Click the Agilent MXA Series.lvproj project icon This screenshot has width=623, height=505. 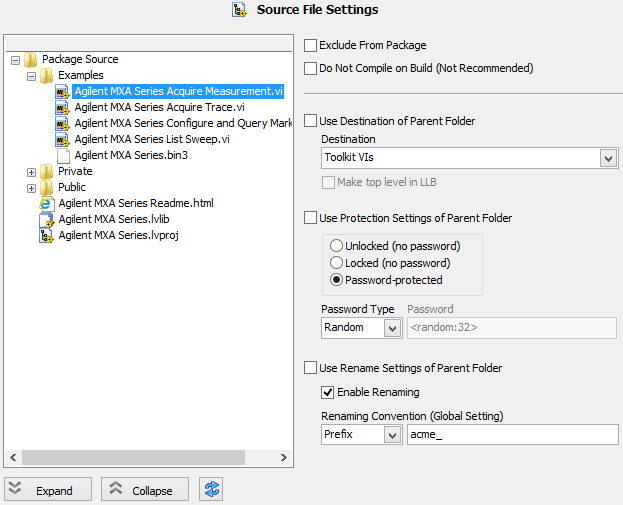pos(47,235)
